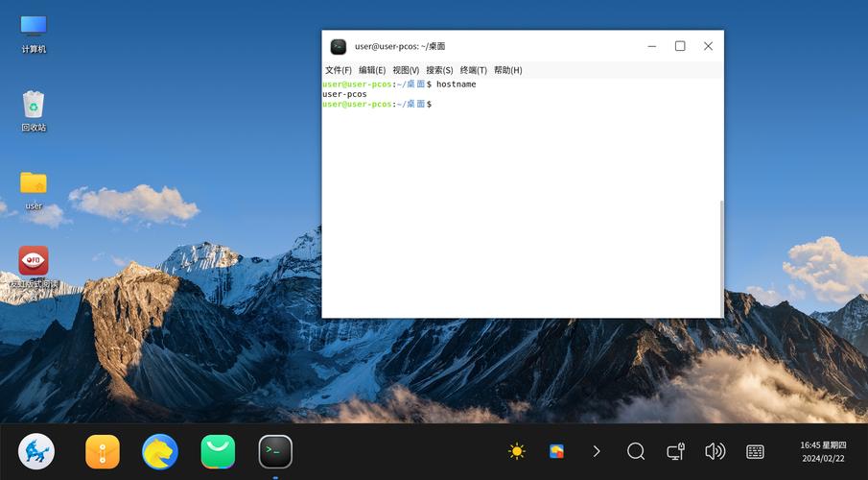
Task: Click the terminal vertical scrollbar
Action: click(721, 258)
